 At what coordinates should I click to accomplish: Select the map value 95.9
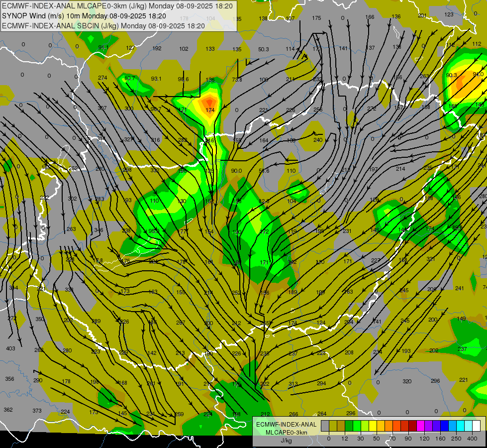pyautogui.click(x=154, y=231)
